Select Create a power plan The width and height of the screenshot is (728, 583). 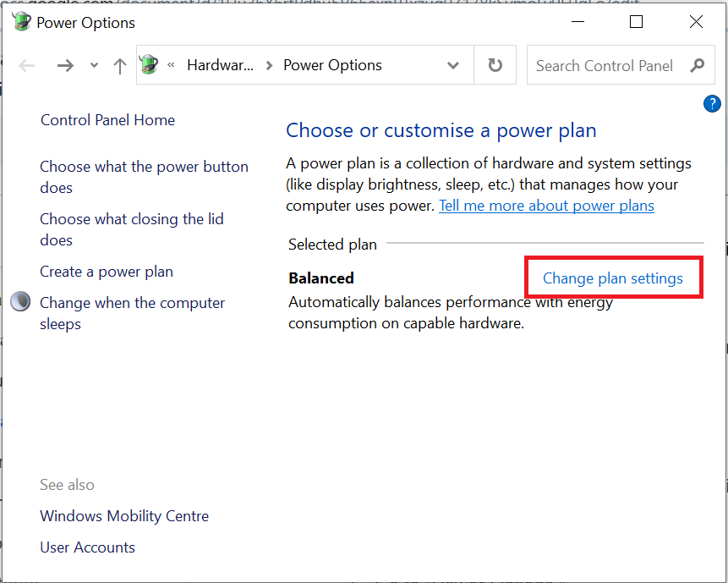click(x=107, y=272)
